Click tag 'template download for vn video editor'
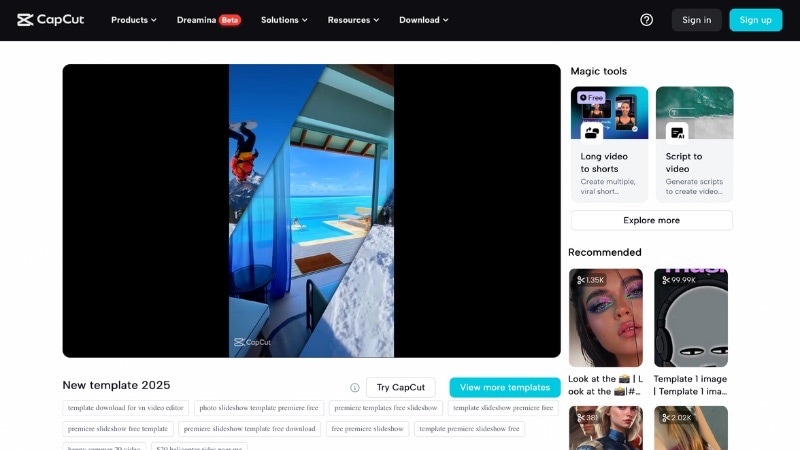The image size is (800, 450). 126,408
